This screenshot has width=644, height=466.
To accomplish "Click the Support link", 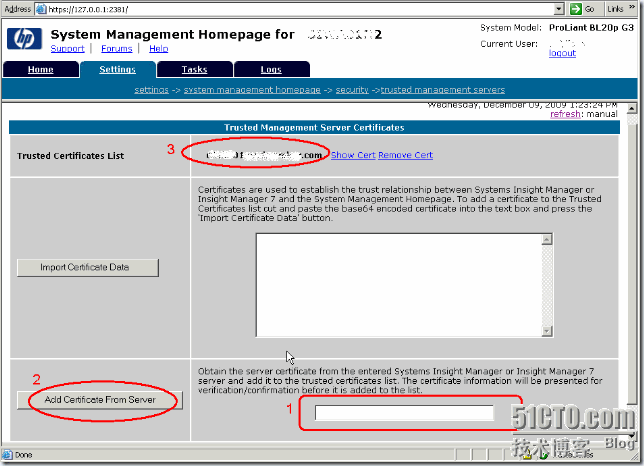I will pos(67,48).
